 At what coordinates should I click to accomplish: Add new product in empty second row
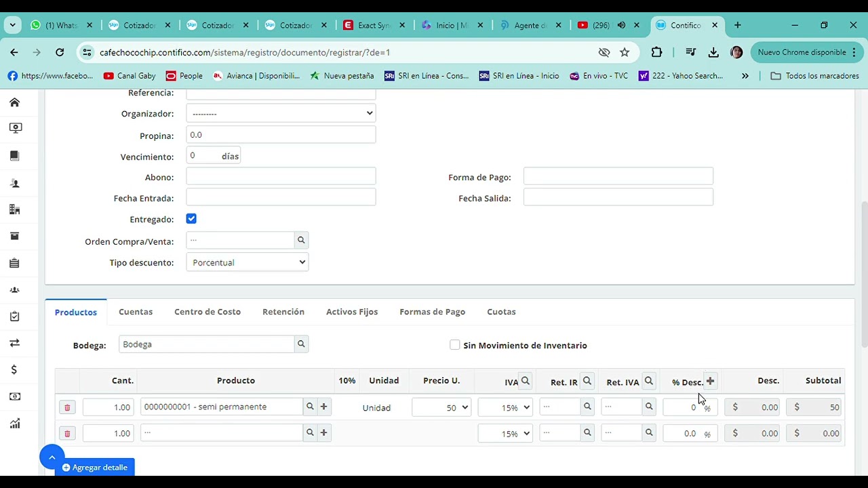323,432
